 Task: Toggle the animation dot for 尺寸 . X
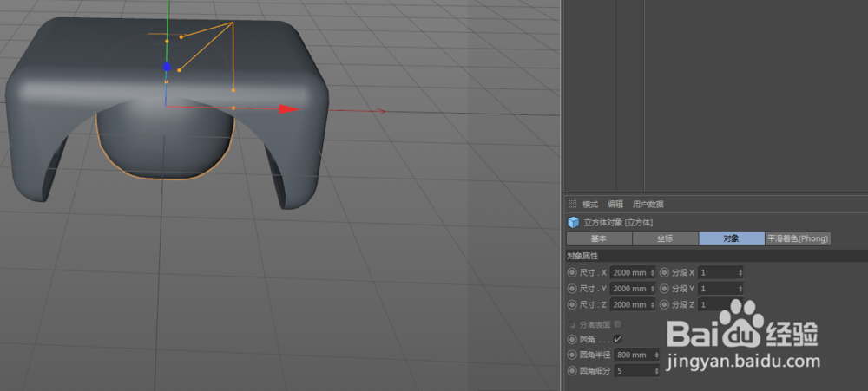pyautogui.click(x=572, y=272)
